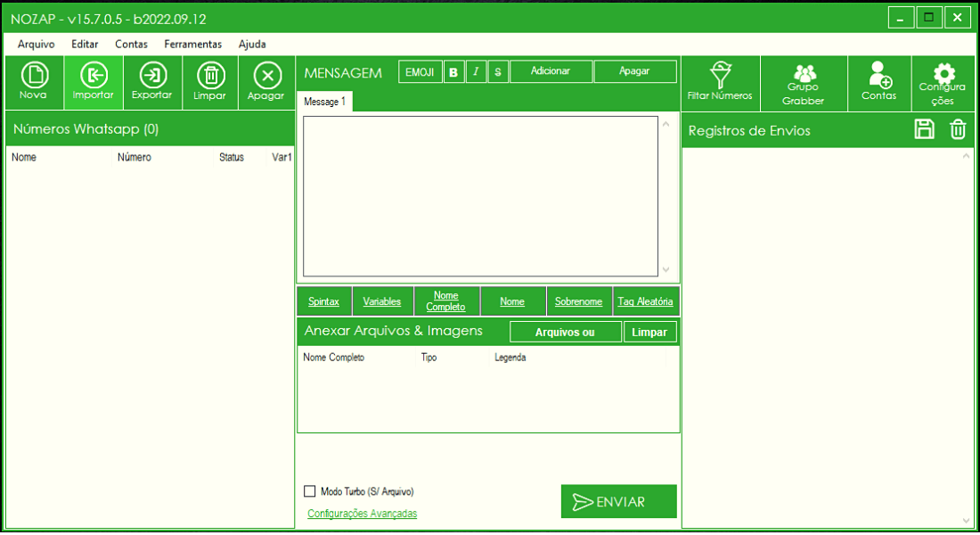Click the Apagar X icon
Viewport: 980px width, 535px height.
(x=267, y=83)
